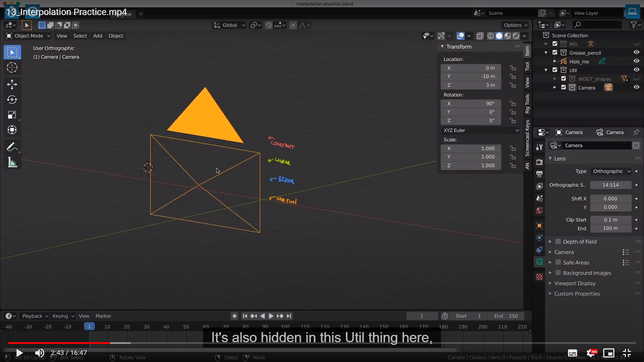
Task: Select the Scale tool
Action: tap(12, 115)
